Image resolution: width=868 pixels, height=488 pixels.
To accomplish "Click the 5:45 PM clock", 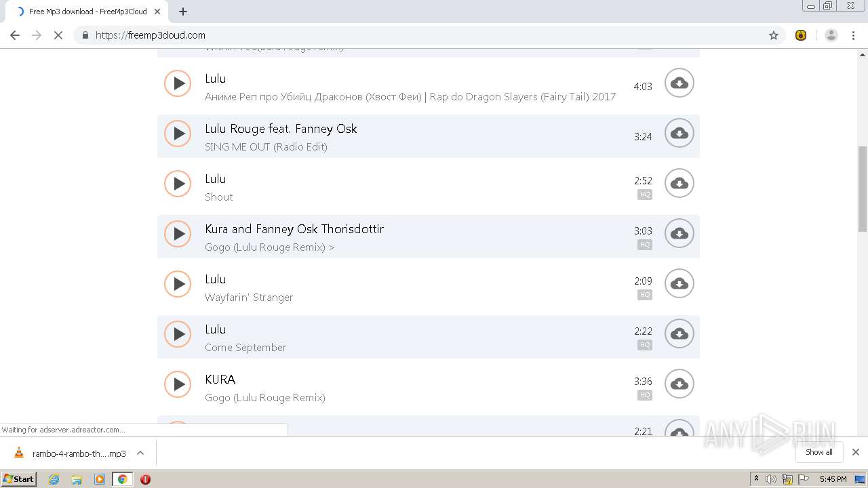I will (x=833, y=479).
